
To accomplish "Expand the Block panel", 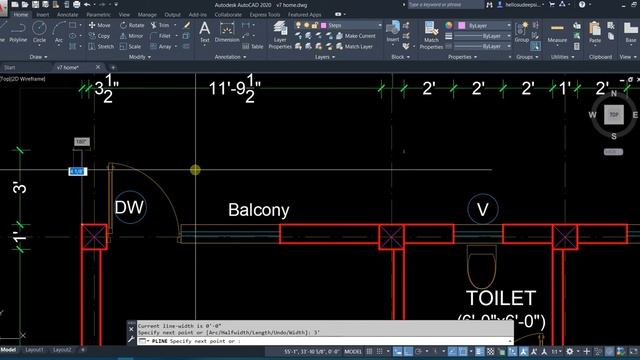I will pos(400,57).
